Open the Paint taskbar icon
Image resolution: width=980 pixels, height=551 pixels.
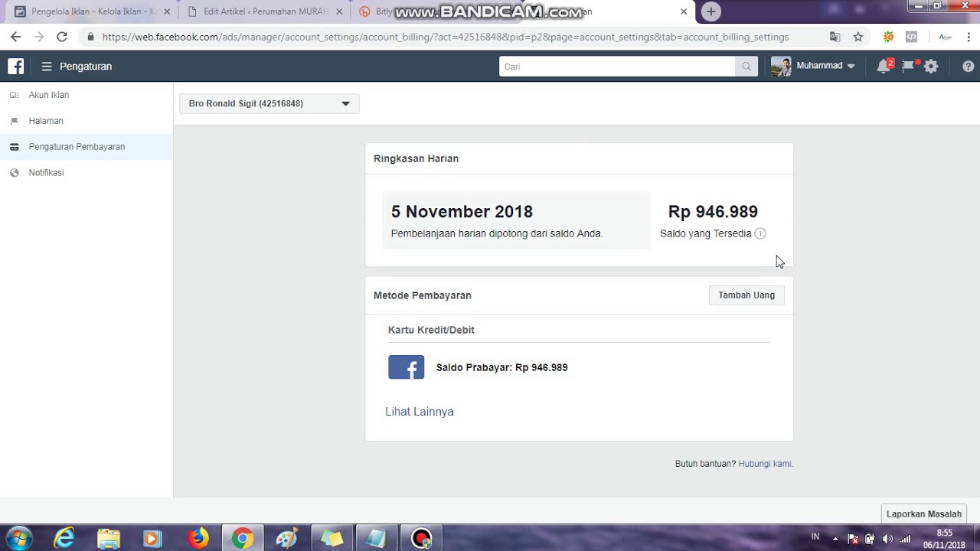(287, 539)
